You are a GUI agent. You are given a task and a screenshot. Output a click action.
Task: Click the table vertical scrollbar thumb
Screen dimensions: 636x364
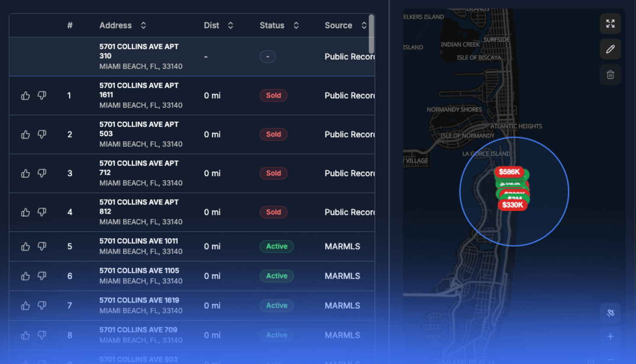tap(371, 34)
